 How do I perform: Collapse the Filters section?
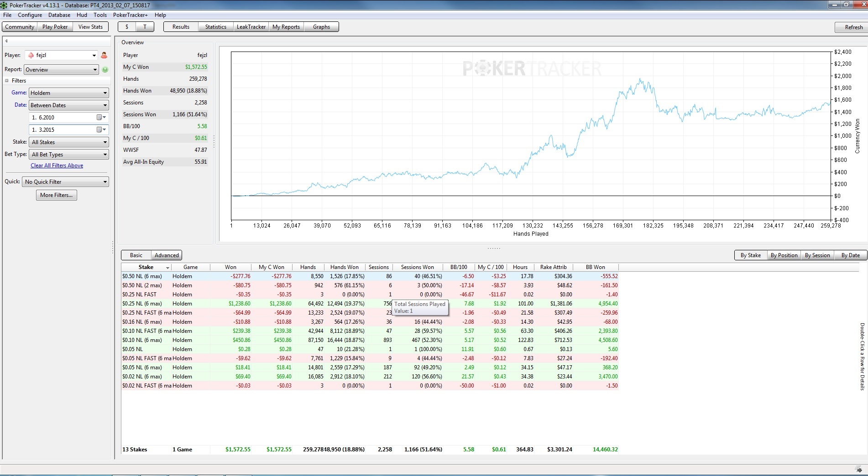coord(7,81)
